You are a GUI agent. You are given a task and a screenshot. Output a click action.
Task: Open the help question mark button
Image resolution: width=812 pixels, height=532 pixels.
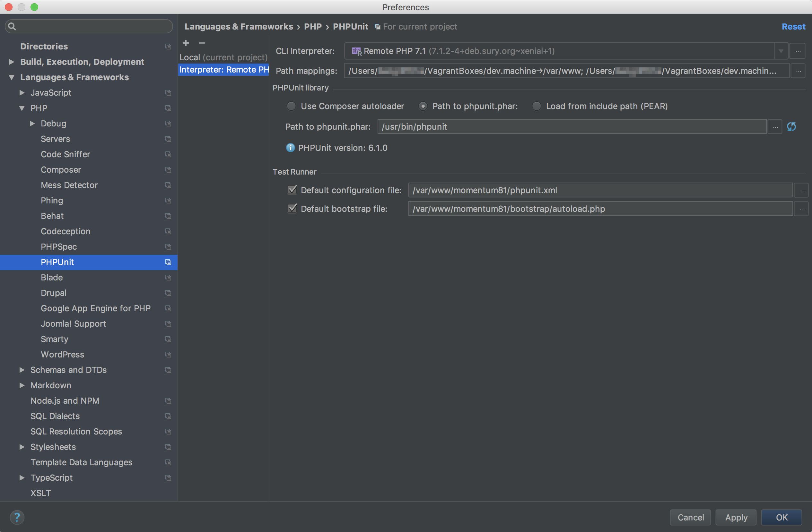pyautogui.click(x=17, y=517)
